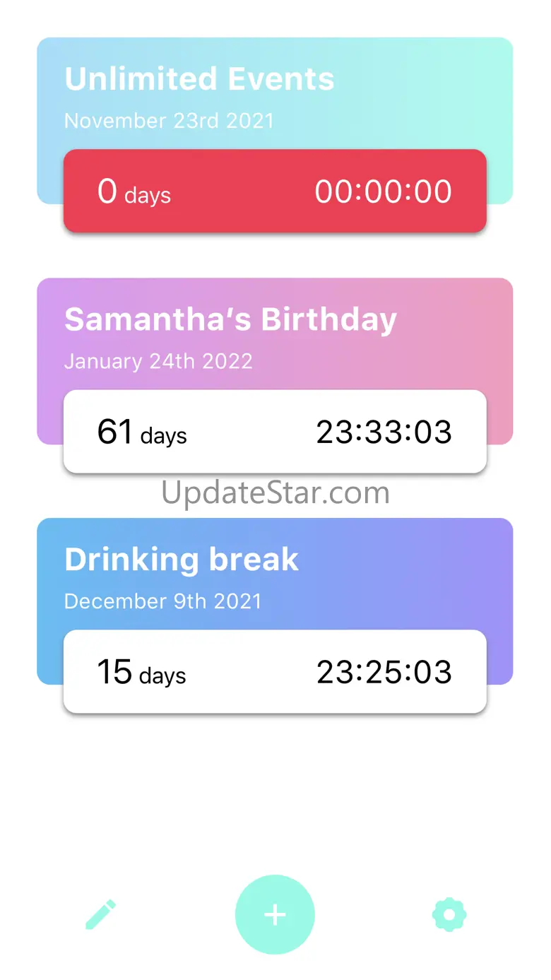The image size is (551, 980).
Task: Open the Unlimited Events card title
Action: pos(199,79)
